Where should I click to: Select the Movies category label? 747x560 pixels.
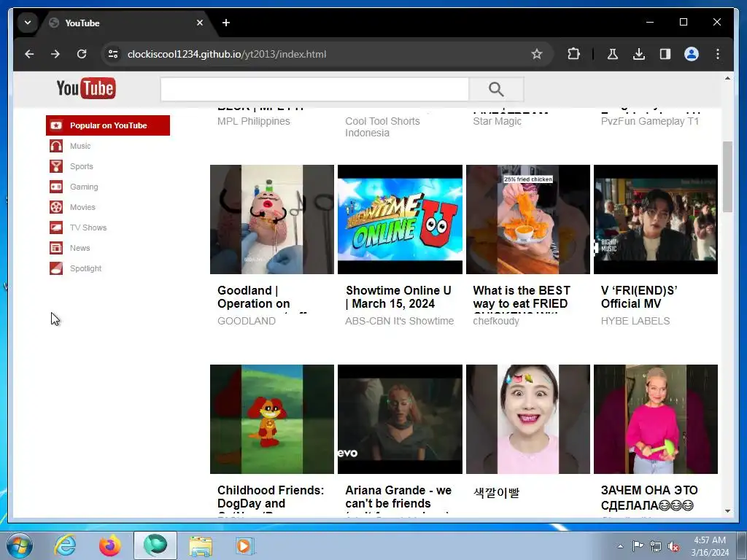(x=82, y=207)
